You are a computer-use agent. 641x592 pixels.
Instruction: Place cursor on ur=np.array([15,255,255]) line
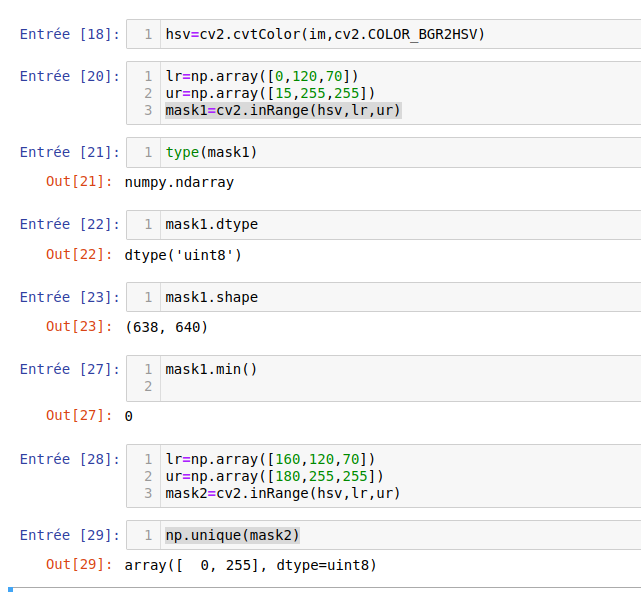270,93
